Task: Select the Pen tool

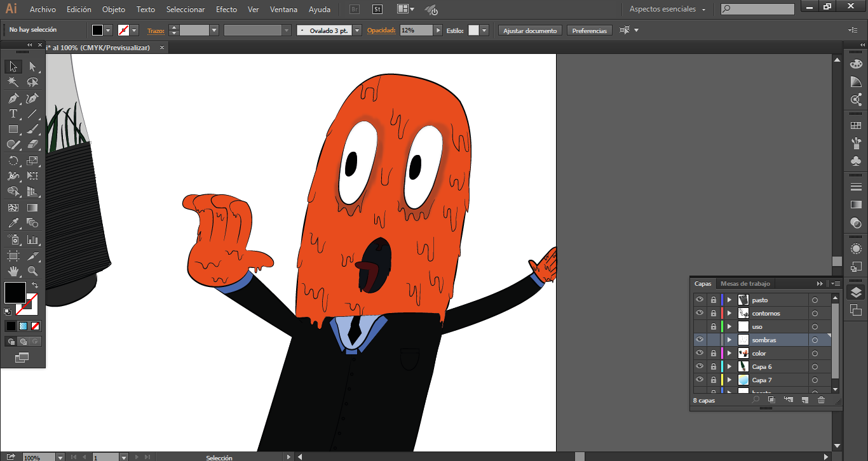Action: coord(13,98)
